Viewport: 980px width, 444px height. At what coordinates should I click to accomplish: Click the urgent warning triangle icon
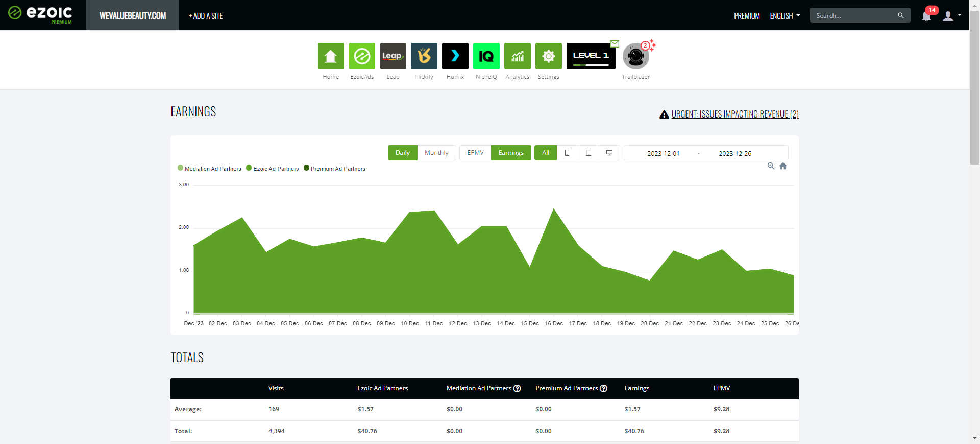pos(664,114)
